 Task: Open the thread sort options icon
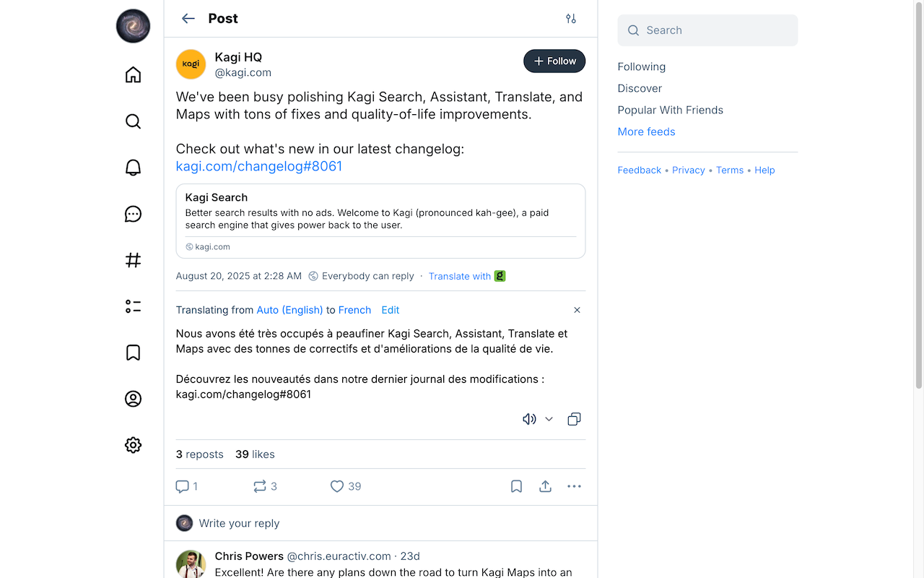coord(571,18)
